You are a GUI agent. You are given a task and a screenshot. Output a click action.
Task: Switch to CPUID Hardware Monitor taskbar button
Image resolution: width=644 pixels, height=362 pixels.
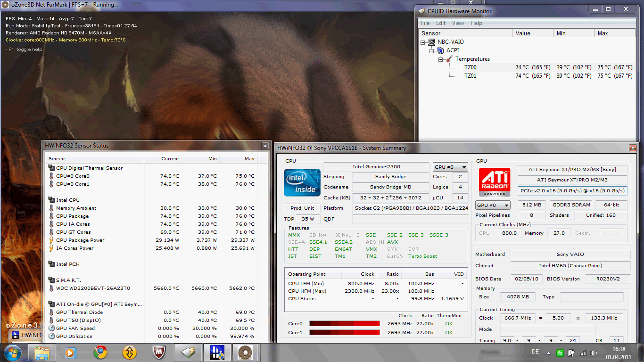coord(188,352)
